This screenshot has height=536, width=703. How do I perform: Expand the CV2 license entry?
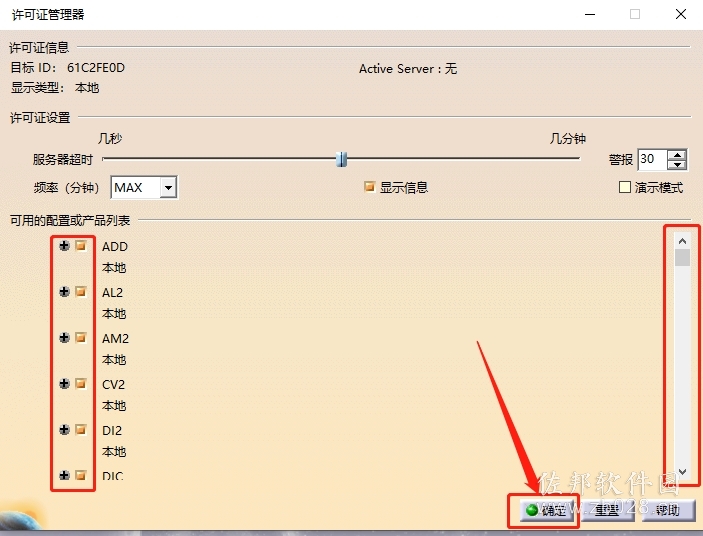pyautogui.click(x=65, y=384)
